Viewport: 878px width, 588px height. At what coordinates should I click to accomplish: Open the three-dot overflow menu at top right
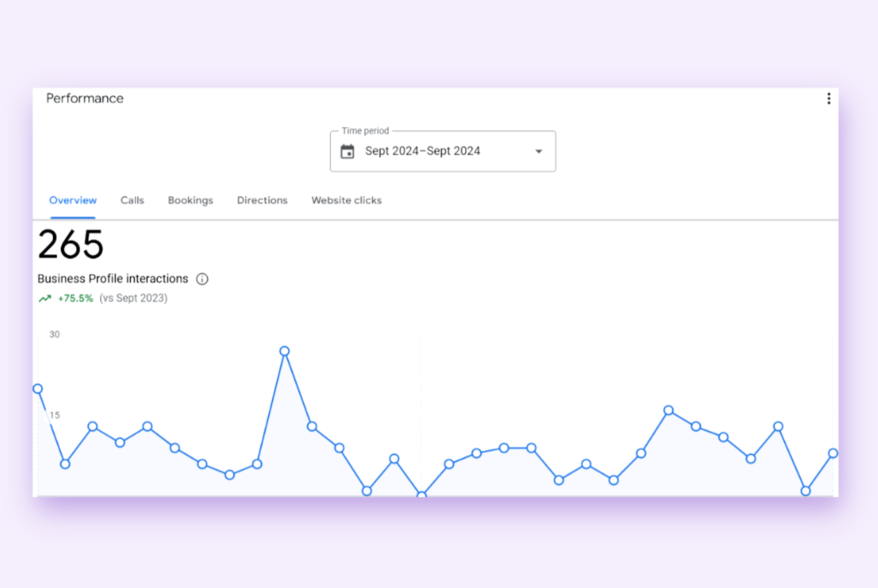pyautogui.click(x=828, y=98)
